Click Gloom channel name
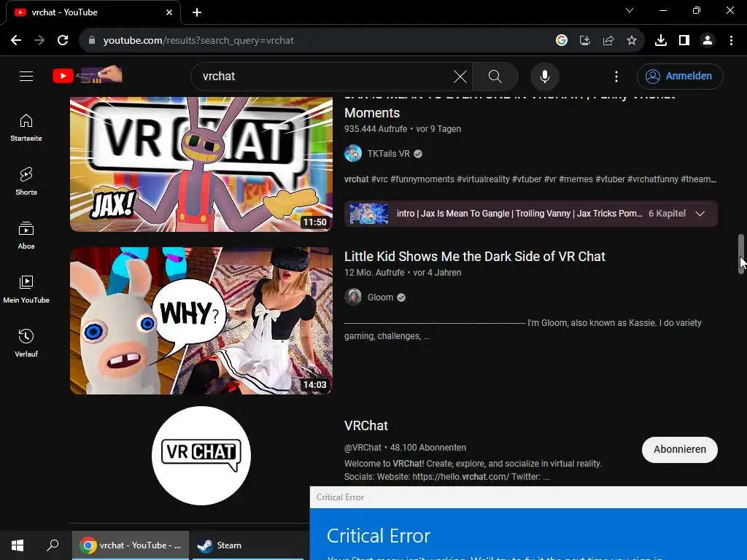The height and width of the screenshot is (560, 747). 380,297
